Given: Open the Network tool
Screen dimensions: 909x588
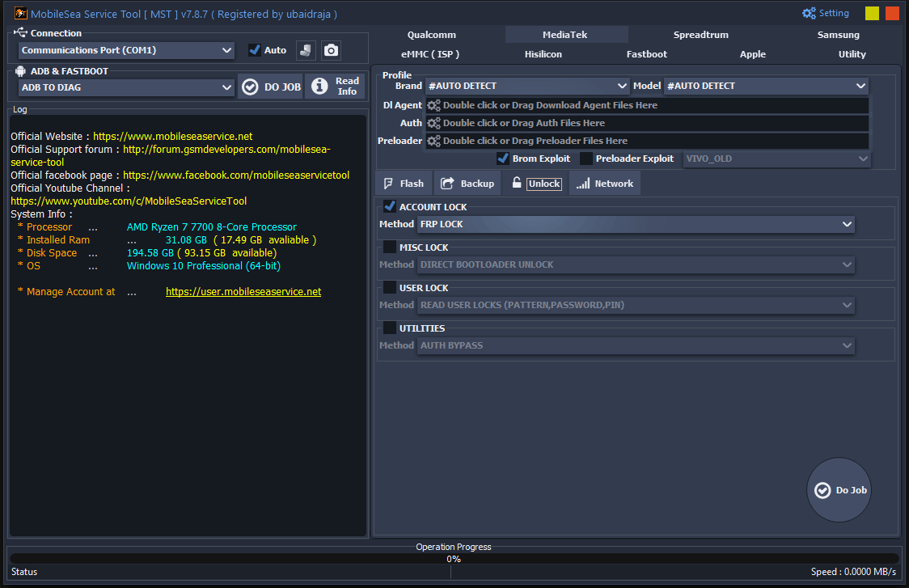Looking at the screenshot, I should pyautogui.click(x=604, y=182).
